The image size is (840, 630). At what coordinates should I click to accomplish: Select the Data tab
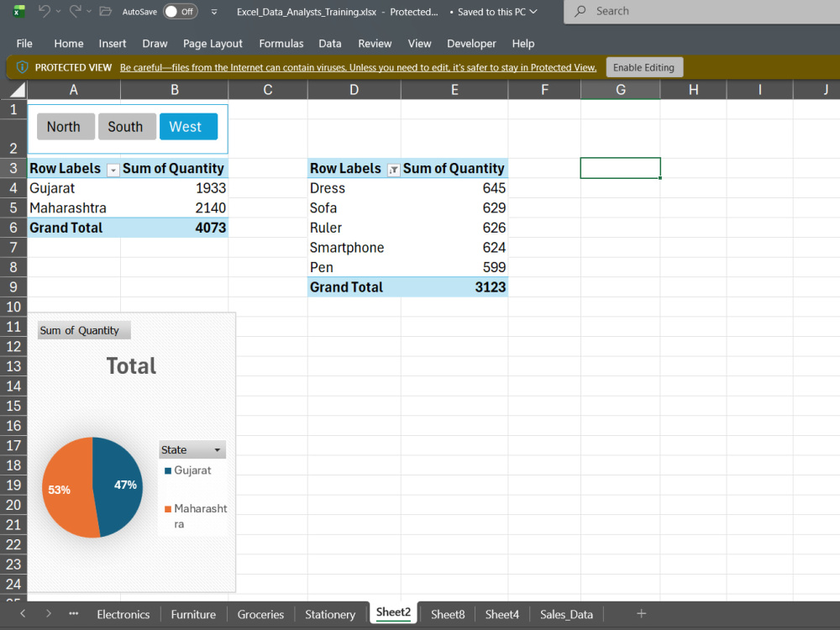tap(330, 44)
